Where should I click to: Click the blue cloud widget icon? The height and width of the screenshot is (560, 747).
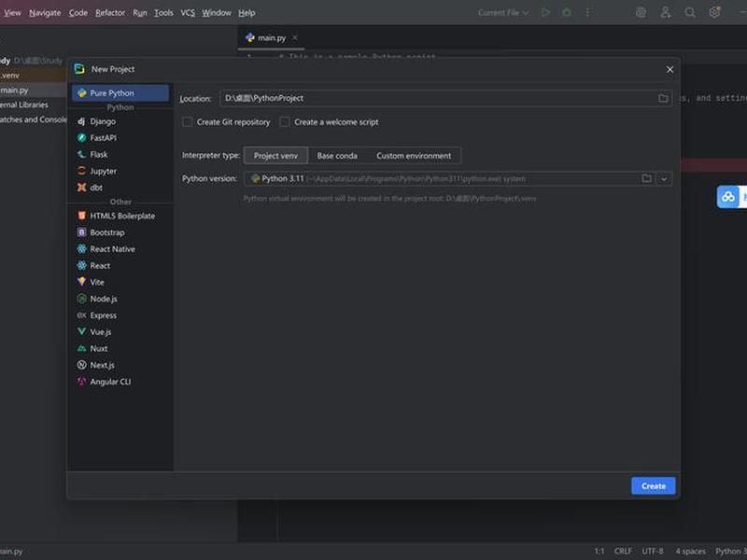tap(728, 197)
